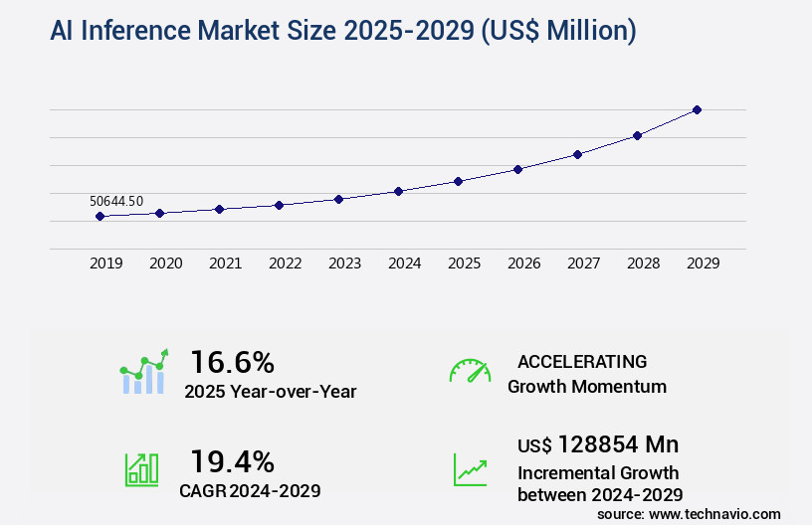Image resolution: width=812 pixels, height=525 pixels.
Task: Select the 2028 data point marker
Action: coord(637,135)
